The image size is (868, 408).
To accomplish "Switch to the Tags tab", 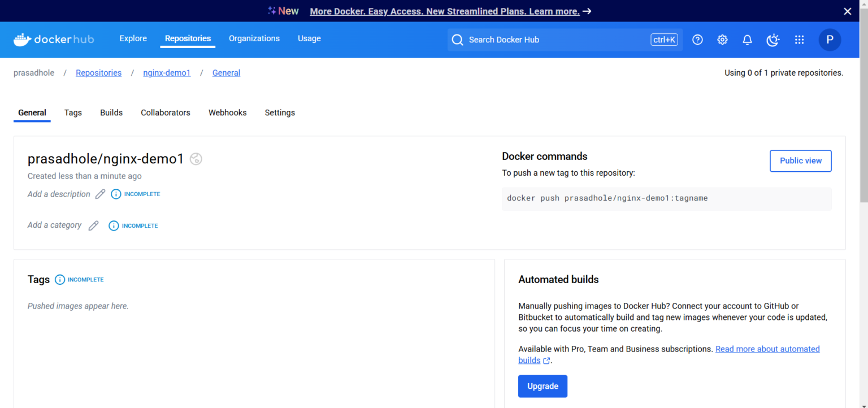I will (73, 113).
